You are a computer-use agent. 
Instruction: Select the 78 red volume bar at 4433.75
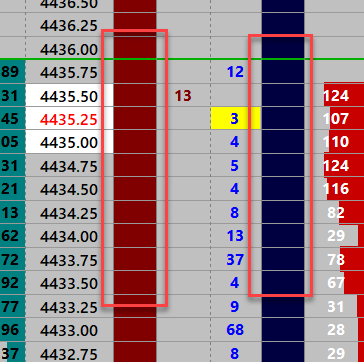352,259
